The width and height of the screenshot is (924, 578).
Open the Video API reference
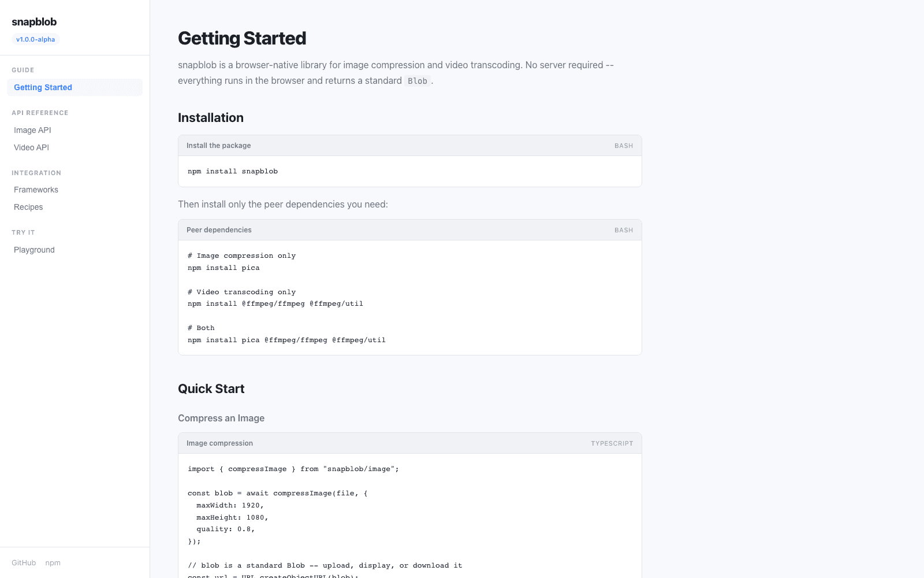tap(31, 147)
